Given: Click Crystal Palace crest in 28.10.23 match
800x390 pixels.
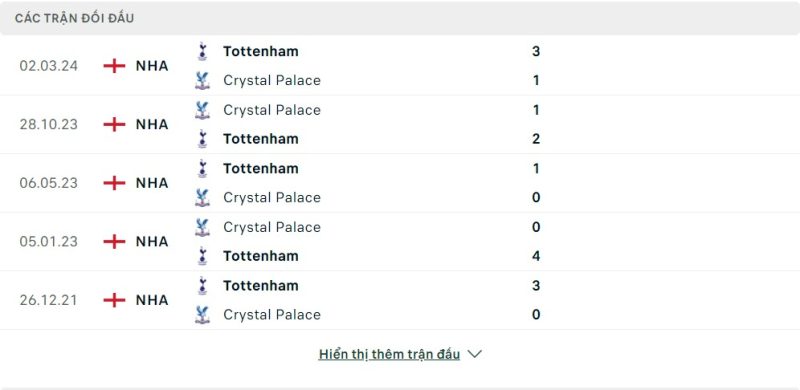Looking at the screenshot, I should pos(203,110).
